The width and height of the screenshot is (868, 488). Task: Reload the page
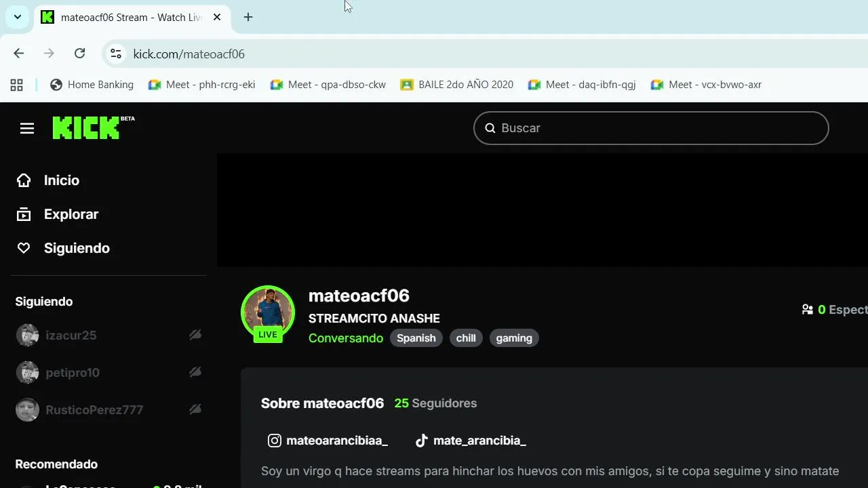pyautogui.click(x=79, y=54)
